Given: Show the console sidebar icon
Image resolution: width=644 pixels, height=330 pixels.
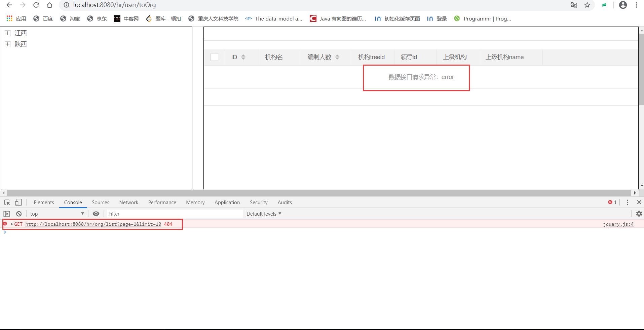Looking at the screenshot, I should click(7, 214).
